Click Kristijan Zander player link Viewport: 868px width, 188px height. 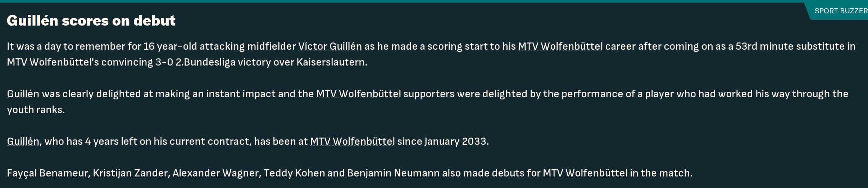(x=130, y=173)
